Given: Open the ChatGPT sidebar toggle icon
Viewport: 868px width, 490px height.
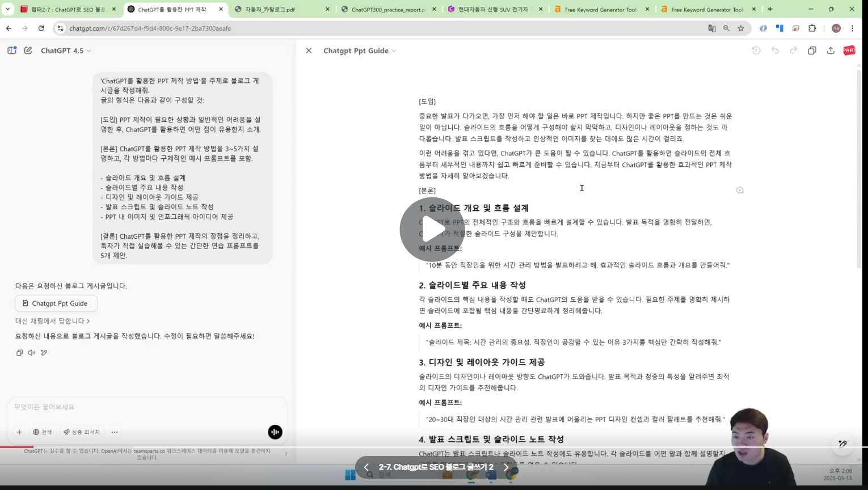Looking at the screenshot, I should pos(12,50).
